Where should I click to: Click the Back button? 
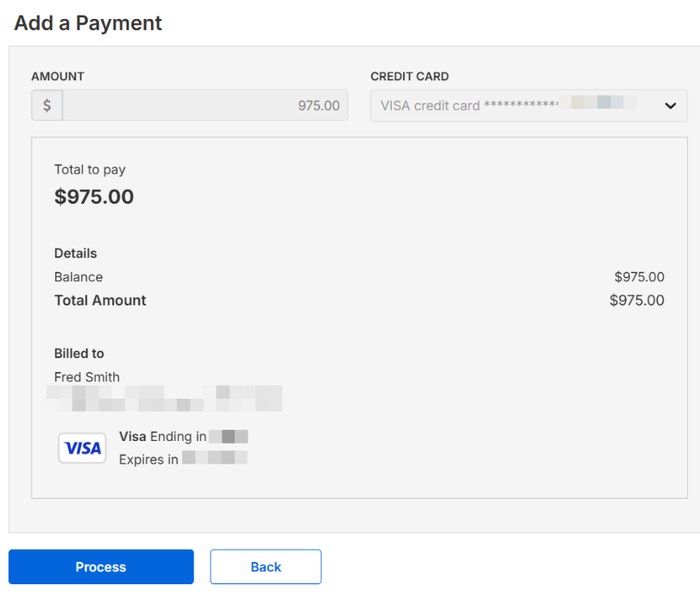coord(266,567)
